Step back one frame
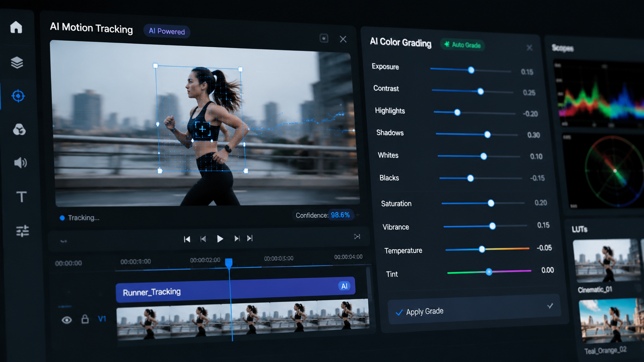This screenshot has width=644, height=362. [x=203, y=239]
